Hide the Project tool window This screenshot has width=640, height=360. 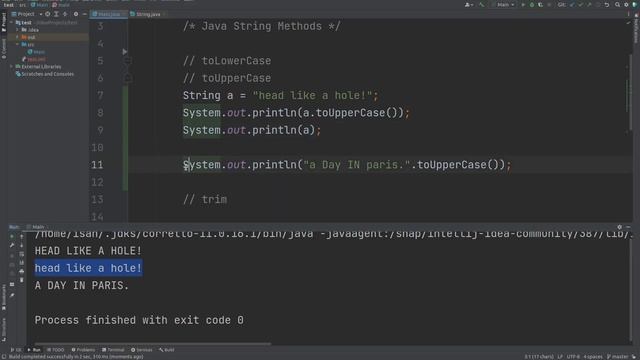(84, 14)
